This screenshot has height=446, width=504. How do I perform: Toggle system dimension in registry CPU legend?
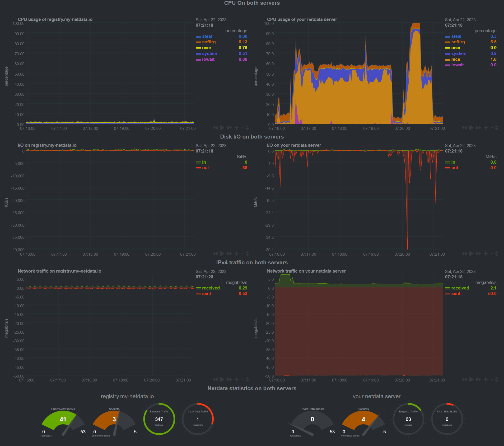tap(209, 54)
